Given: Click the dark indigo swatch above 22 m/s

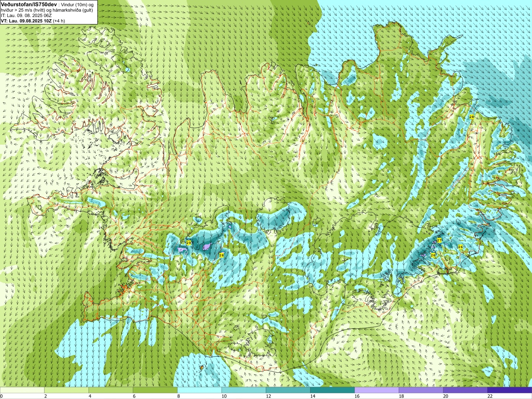Looking at the screenshot, I should click(510, 390).
